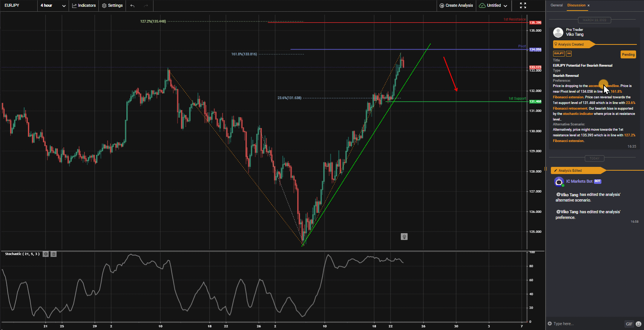Select the Discussion tab
The width and height of the screenshot is (644, 330).
(576, 5)
